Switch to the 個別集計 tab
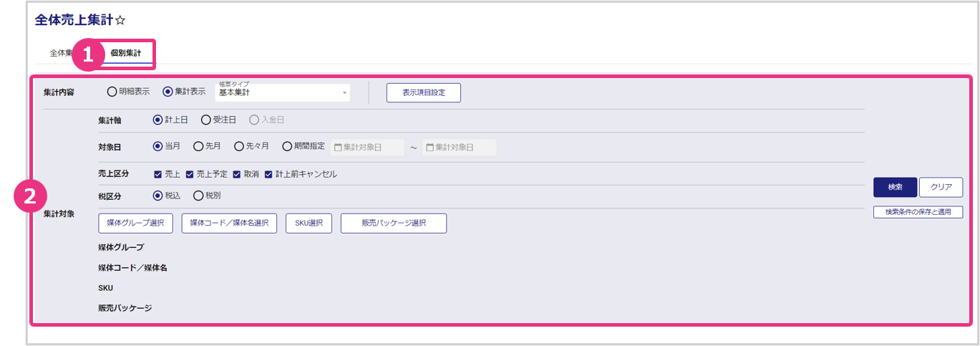This screenshot has width=980, height=346. (x=126, y=53)
